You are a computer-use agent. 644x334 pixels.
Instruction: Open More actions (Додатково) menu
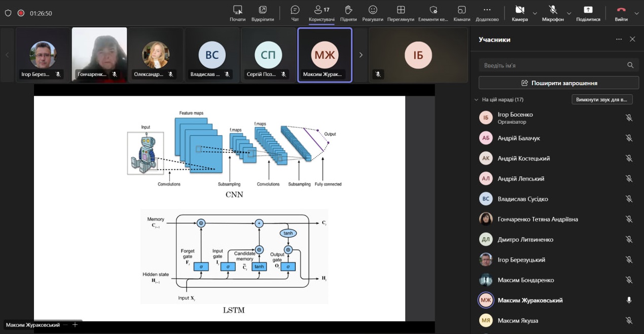[487, 10]
